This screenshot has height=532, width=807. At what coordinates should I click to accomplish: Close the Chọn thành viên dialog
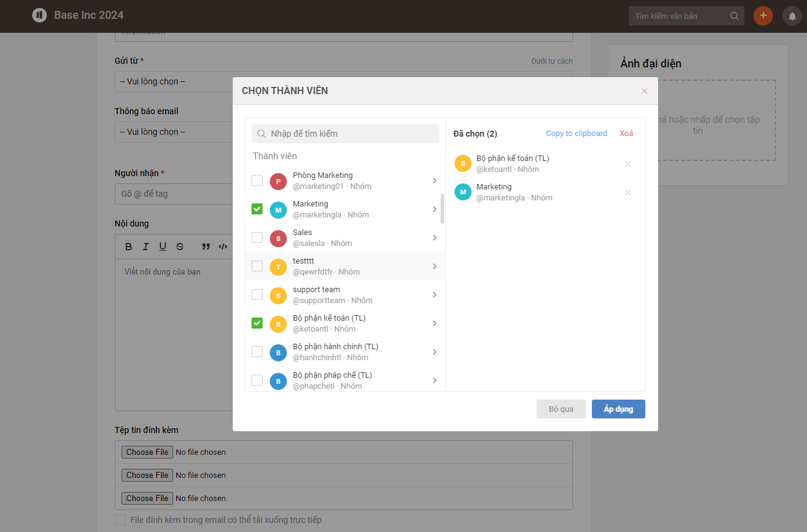click(644, 91)
